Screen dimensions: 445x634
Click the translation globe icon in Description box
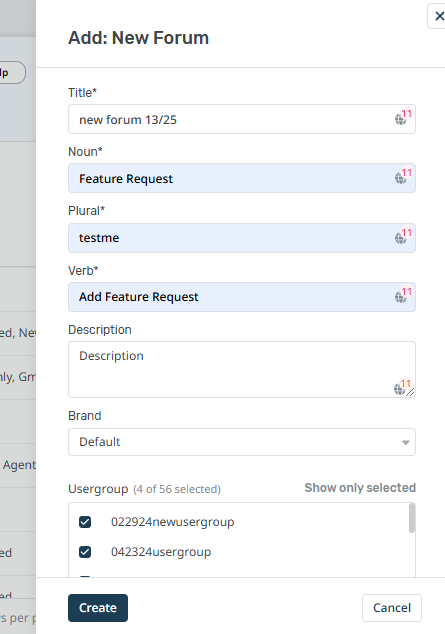399,389
